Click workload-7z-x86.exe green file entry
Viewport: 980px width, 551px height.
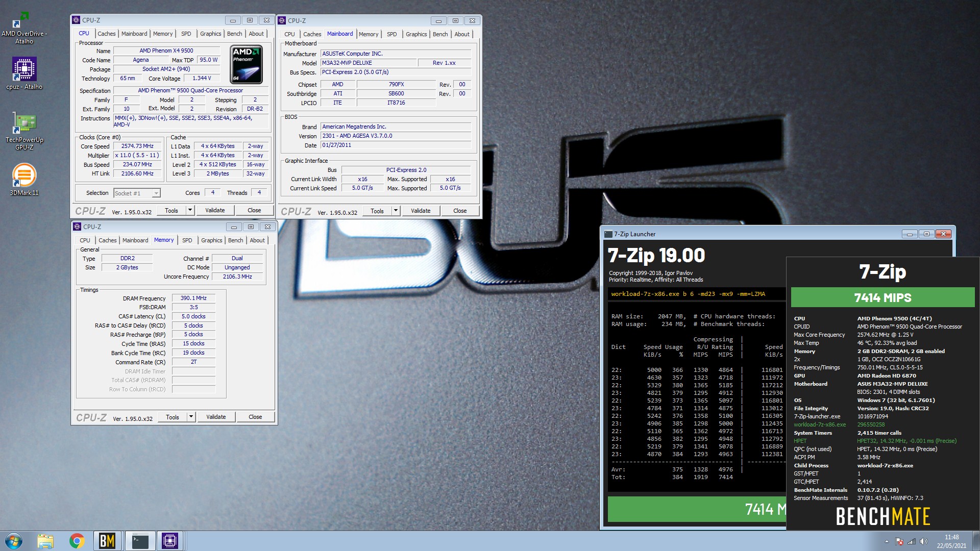pyautogui.click(x=820, y=424)
